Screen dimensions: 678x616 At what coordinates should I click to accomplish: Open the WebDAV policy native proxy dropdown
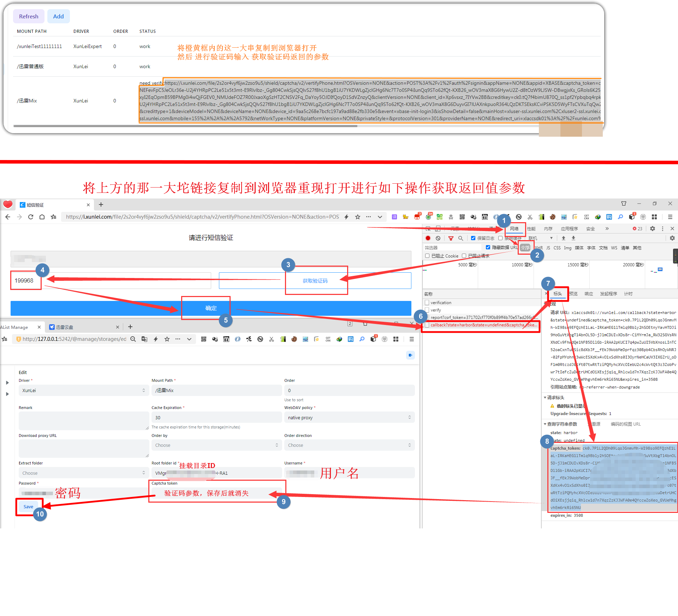349,417
